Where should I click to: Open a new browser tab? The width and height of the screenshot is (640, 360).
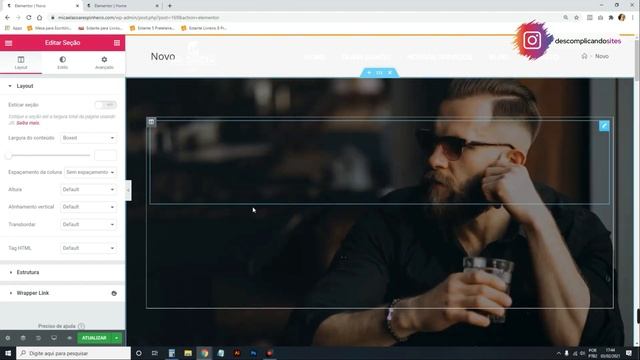(x=170, y=6)
